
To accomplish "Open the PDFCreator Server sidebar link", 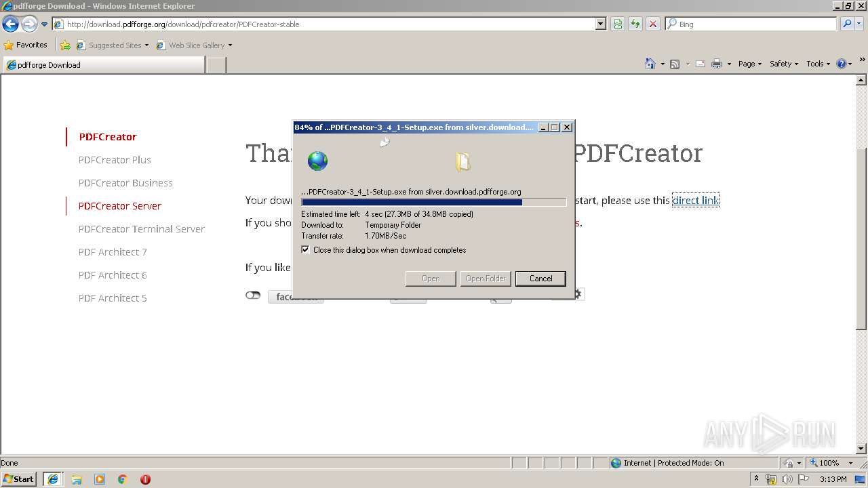I will (x=120, y=206).
